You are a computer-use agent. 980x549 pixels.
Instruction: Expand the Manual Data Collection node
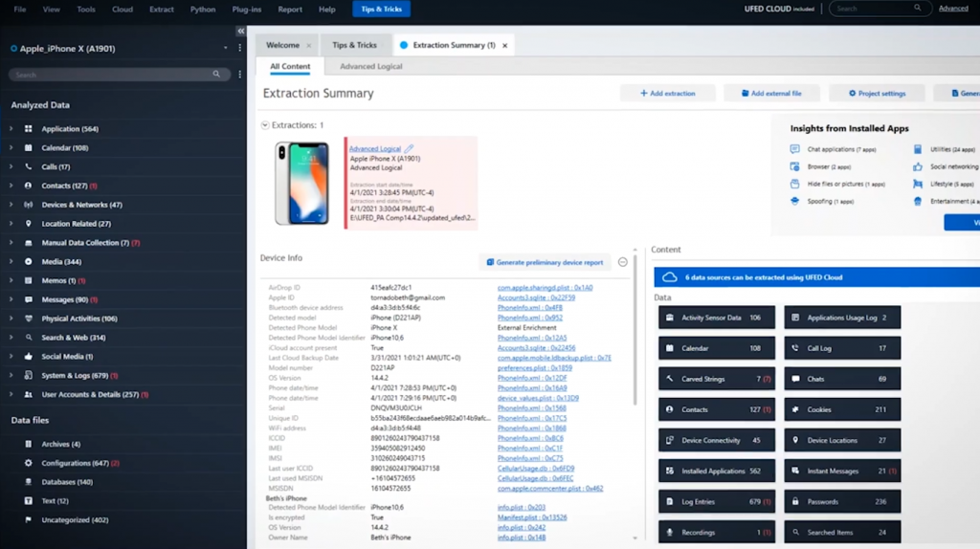click(x=11, y=242)
